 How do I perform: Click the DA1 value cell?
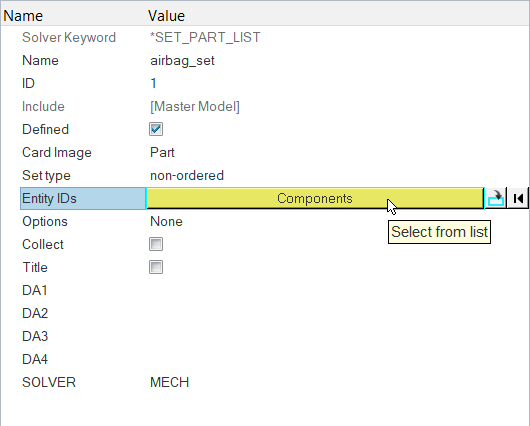click(x=338, y=290)
